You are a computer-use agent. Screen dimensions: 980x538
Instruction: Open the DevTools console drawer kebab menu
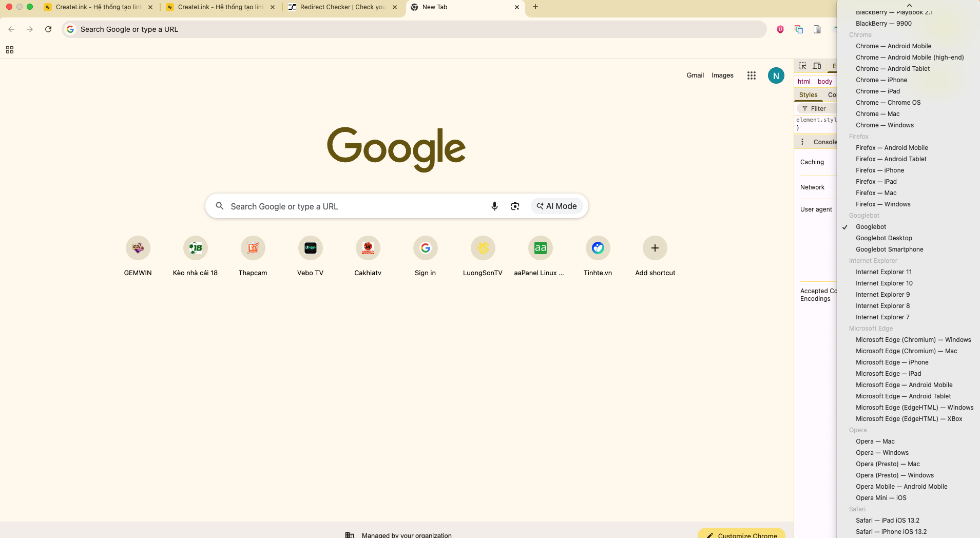point(802,142)
